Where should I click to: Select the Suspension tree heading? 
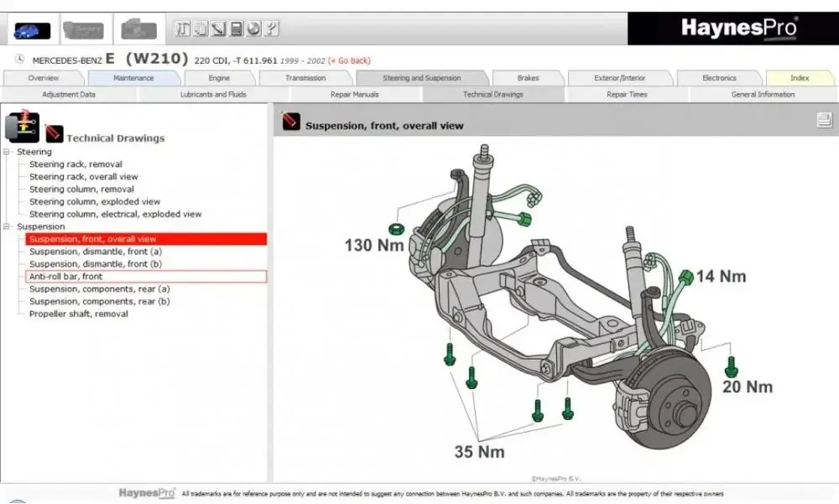pyautogui.click(x=40, y=227)
